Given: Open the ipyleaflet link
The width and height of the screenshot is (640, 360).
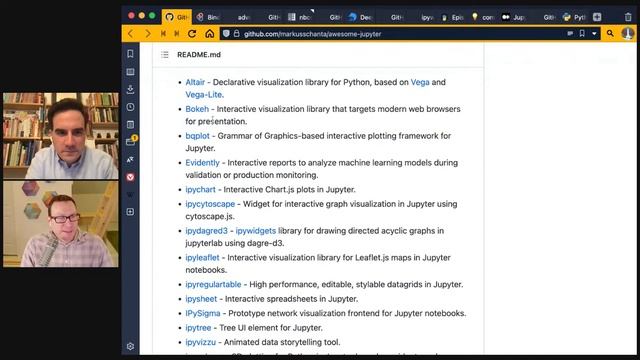Looking at the screenshot, I should [202, 258].
